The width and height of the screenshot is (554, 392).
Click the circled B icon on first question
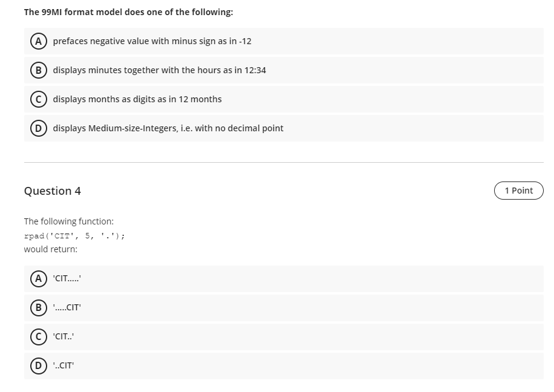pos(38,70)
